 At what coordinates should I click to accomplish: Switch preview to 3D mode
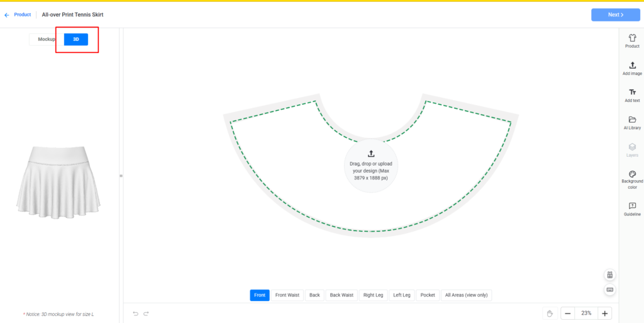pyautogui.click(x=76, y=39)
